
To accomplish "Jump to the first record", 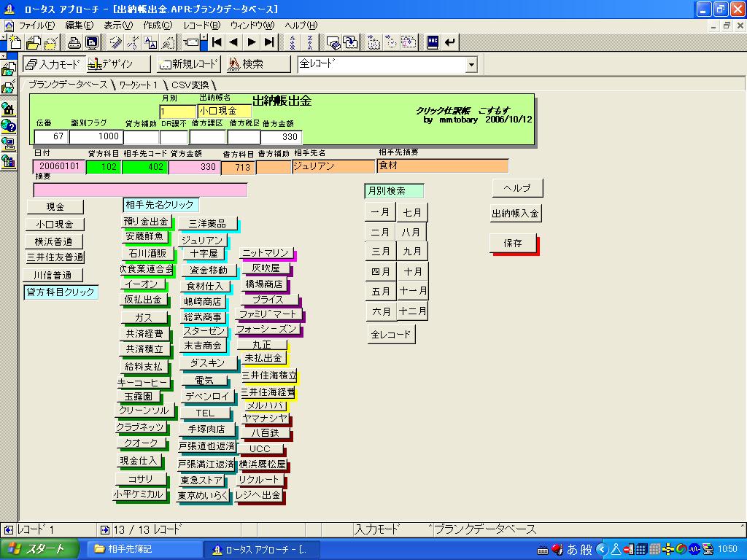I will [x=217, y=42].
